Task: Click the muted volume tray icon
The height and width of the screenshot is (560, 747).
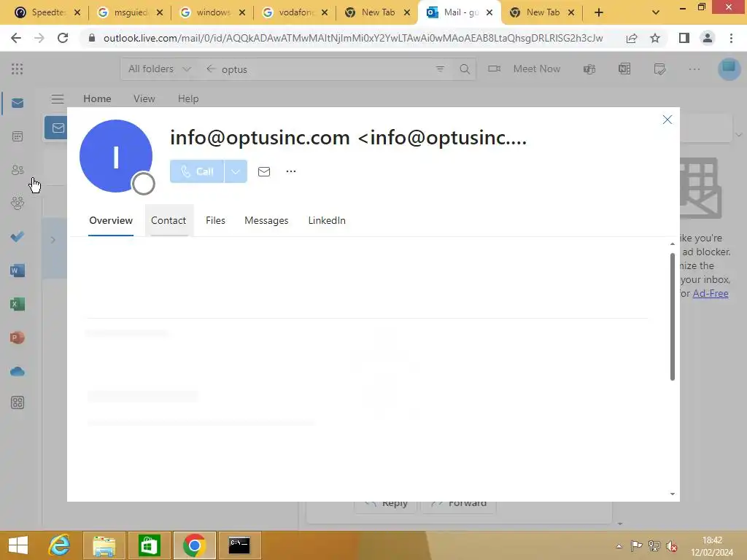Action: coord(672,546)
